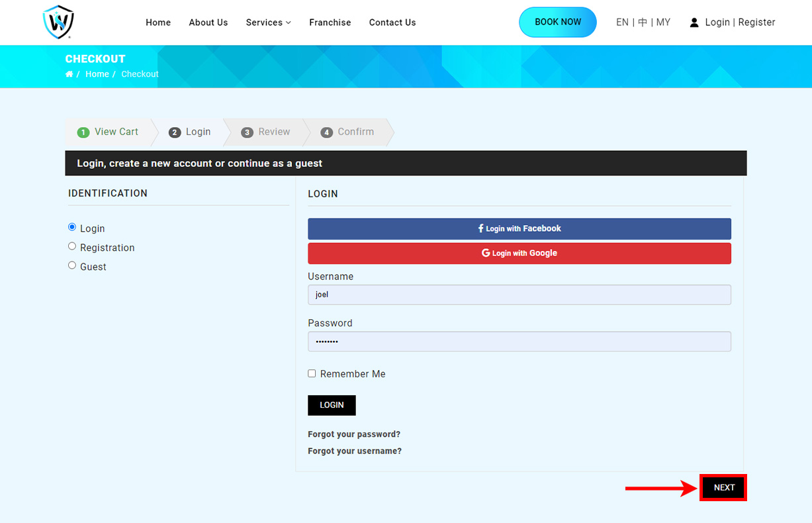Open the Forgot your username link
This screenshot has width=812, height=523.
(x=355, y=451)
